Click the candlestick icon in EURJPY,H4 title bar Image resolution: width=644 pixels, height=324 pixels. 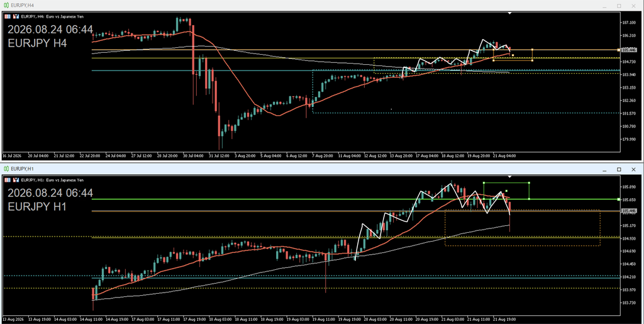click(6, 5)
